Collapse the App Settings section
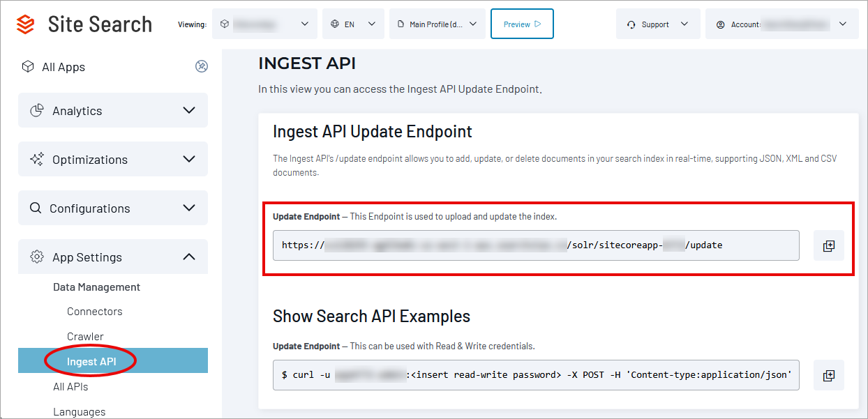This screenshot has width=868, height=419. tap(188, 257)
